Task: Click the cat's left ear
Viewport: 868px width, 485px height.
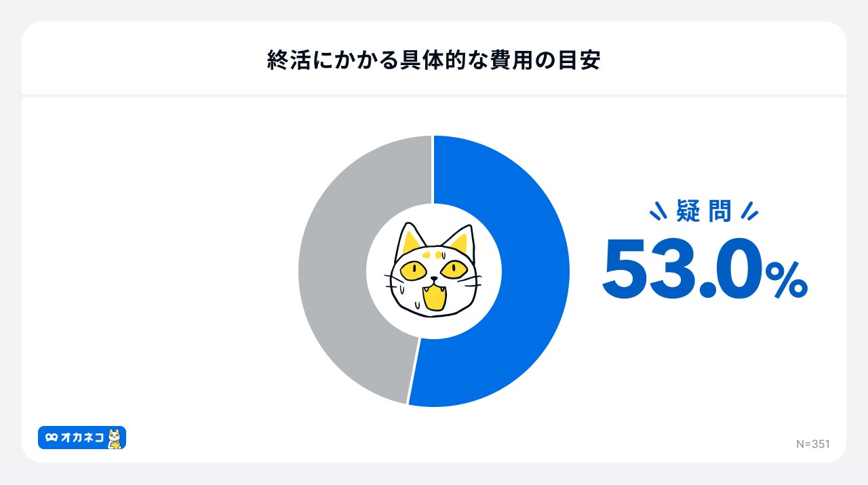Action: click(x=410, y=238)
